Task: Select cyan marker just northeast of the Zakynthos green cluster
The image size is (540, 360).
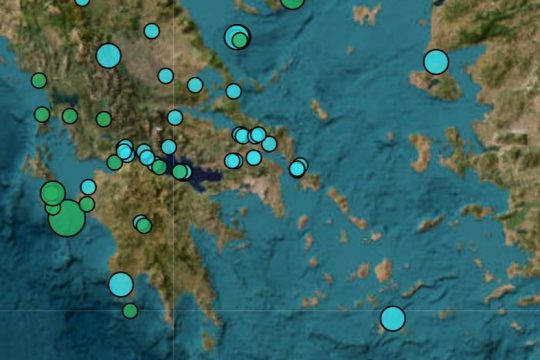Action: [88, 187]
